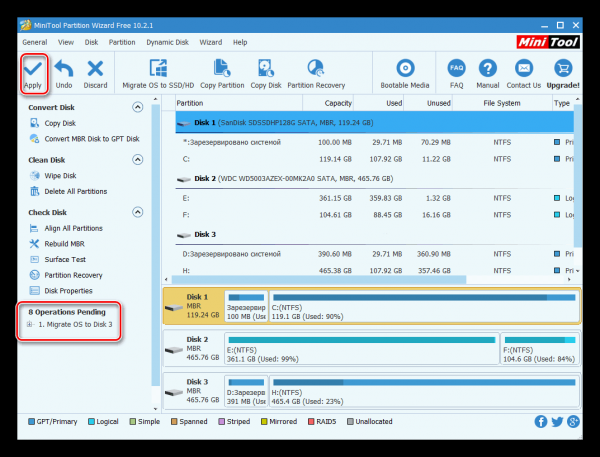Open the Disk menu
The width and height of the screenshot is (600, 457).
pyautogui.click(x=91, y=42)
